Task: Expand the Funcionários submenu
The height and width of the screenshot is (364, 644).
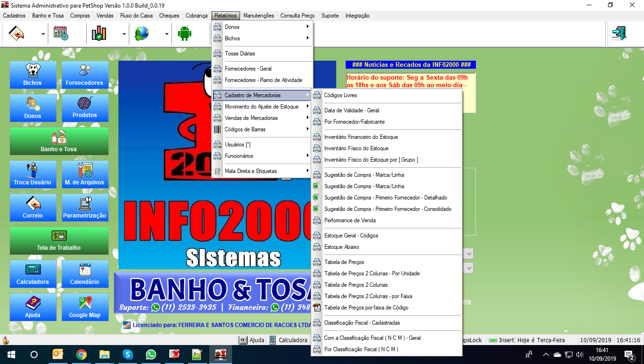Action: coord(262,156)
